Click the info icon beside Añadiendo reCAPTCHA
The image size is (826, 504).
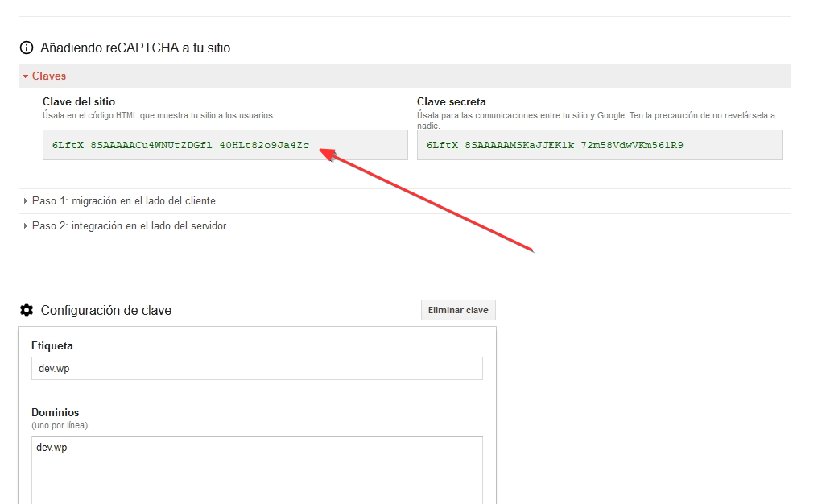27,48
